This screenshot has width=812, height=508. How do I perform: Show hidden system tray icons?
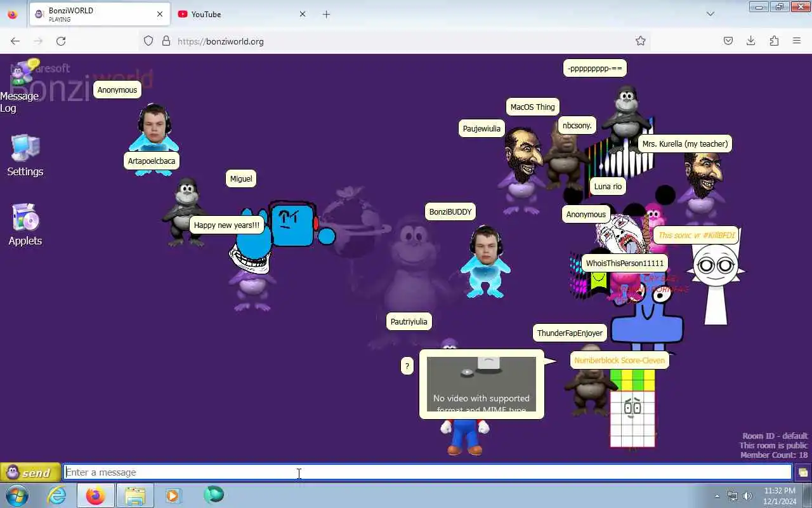point(717,496)
